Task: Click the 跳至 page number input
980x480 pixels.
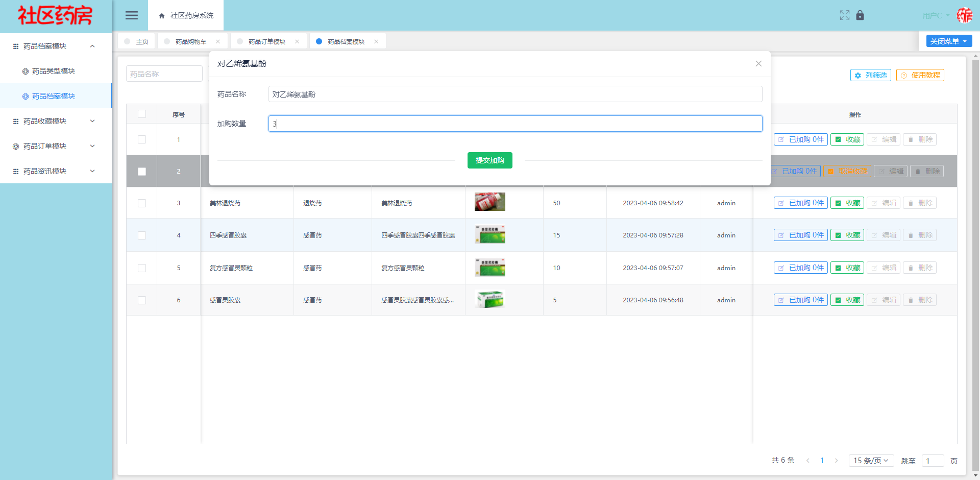Action: [x=933, y=461]
